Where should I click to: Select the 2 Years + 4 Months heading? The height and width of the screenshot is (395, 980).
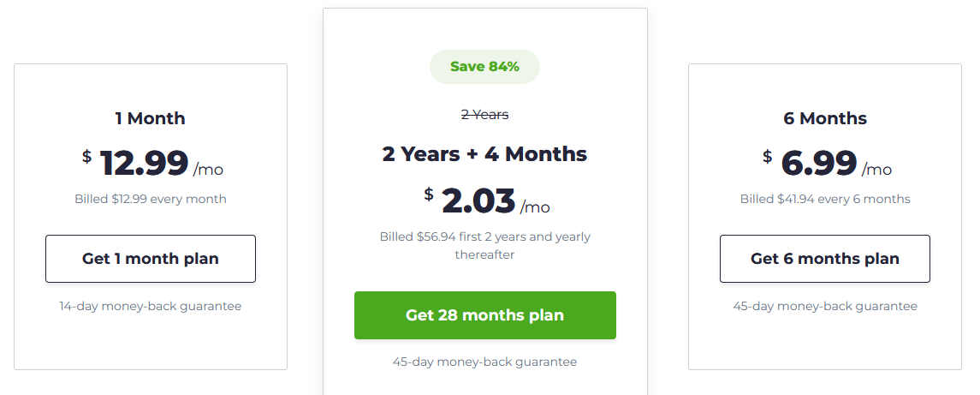(484, 154)
